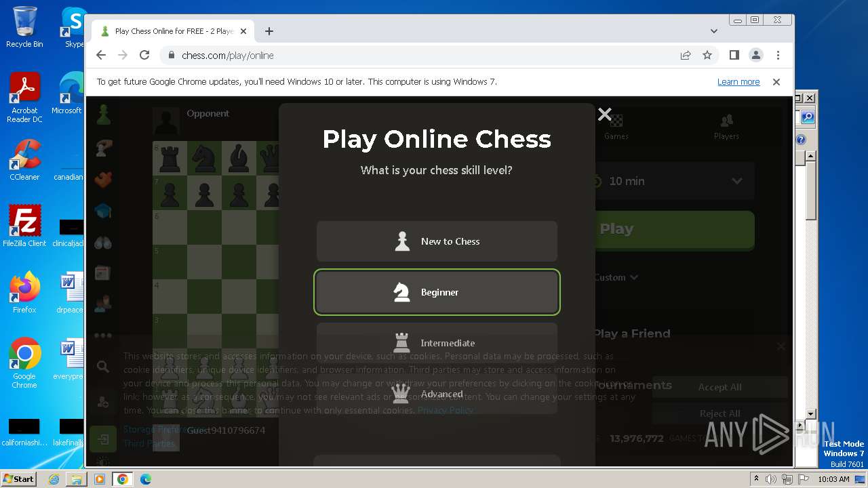This screenshot has width=868, height=488.
Task: Open the Learn graduation cap sidebar icon
Action: click(x=103, y=211)
